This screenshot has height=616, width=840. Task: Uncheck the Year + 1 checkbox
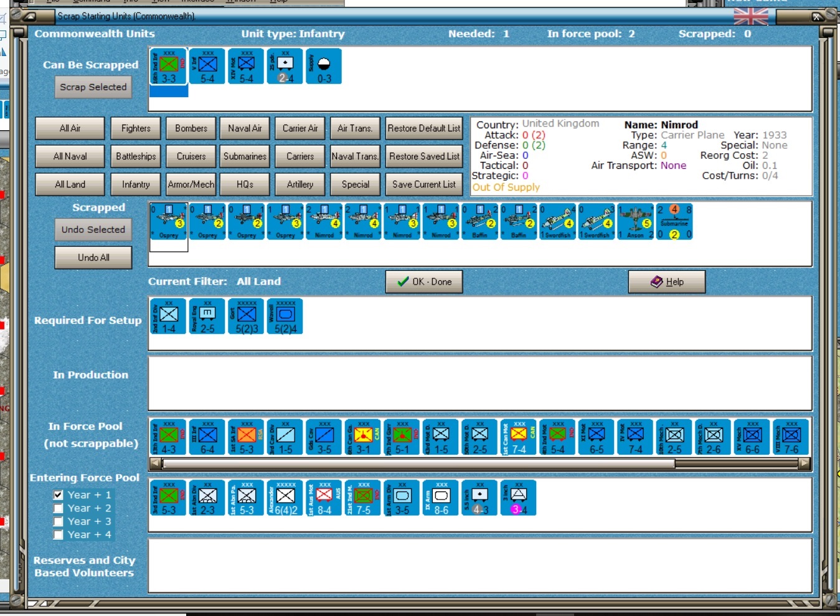[x=59, y=495]
